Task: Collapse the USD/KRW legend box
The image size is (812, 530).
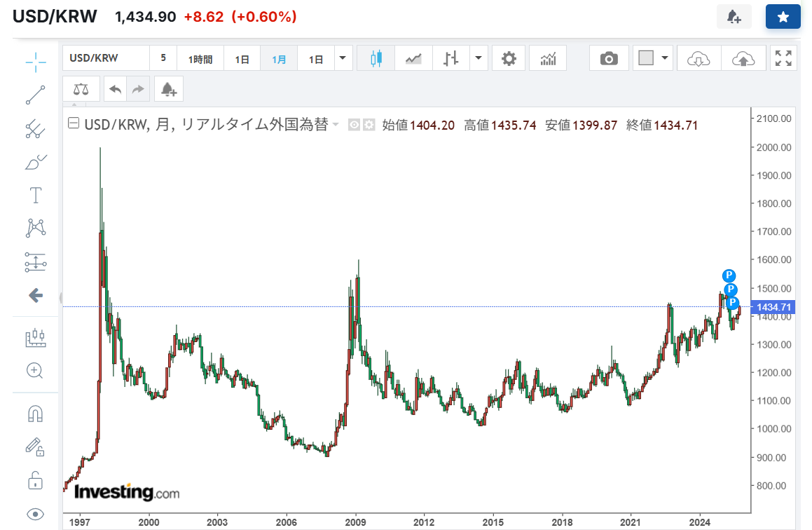Action: pyautogui.click(x=74, y=125)
